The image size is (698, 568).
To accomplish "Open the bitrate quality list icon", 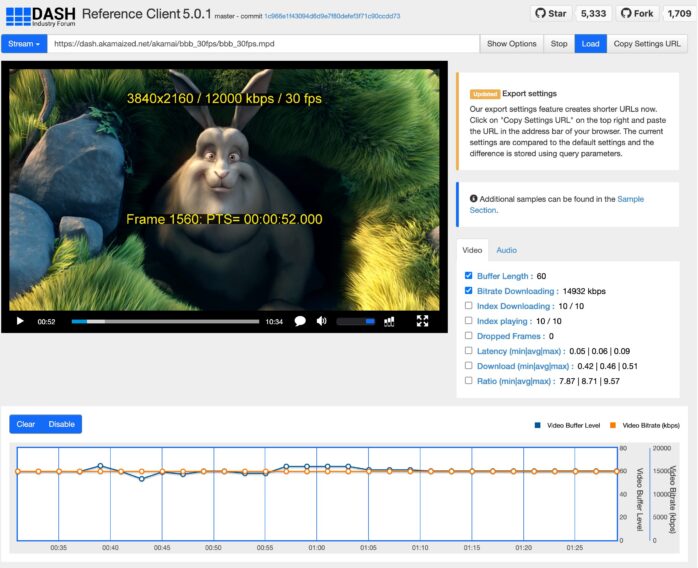I will click(x=390, y=321).
